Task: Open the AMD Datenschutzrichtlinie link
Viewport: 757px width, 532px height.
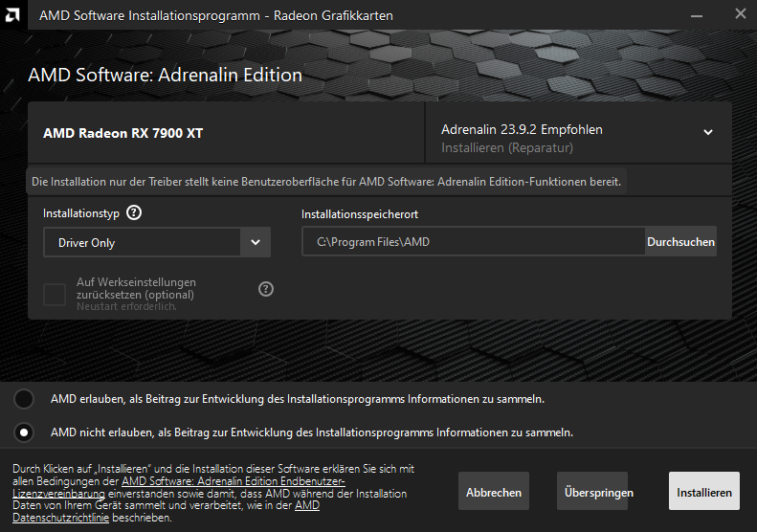Action: pos(167,511)
